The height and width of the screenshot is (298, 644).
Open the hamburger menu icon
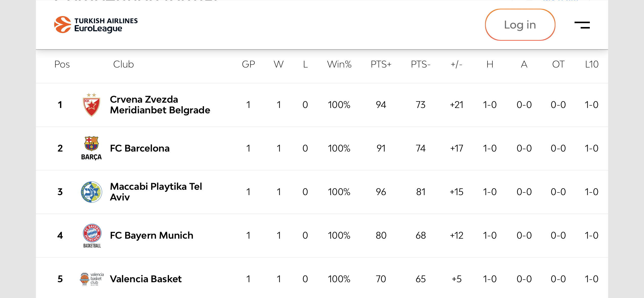click(582, 25)
